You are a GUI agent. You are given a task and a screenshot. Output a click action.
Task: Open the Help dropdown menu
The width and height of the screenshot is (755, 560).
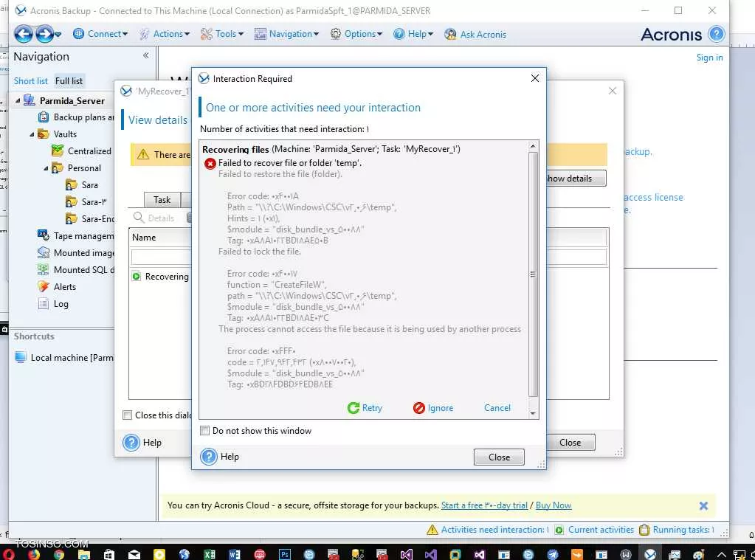point(413,34)
